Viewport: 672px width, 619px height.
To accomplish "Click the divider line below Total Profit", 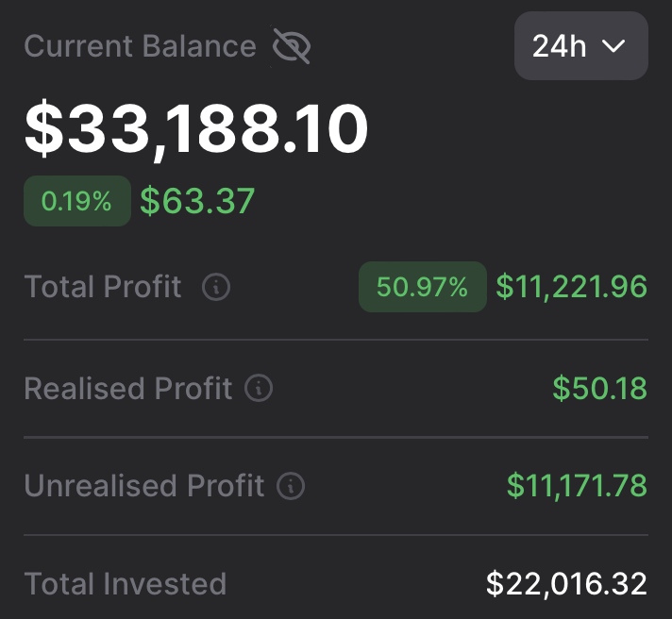I will (x=336, y=340).
